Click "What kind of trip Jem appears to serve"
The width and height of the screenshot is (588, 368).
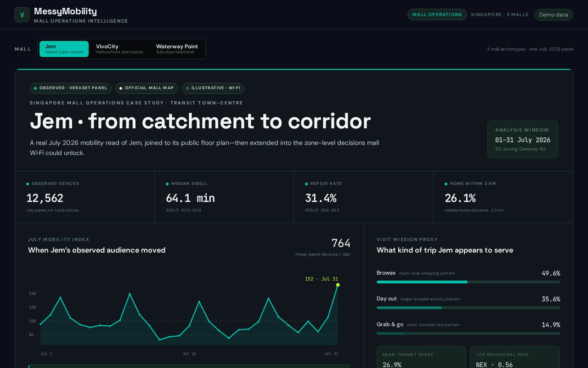pyautogui.click(x=445, y=250)
